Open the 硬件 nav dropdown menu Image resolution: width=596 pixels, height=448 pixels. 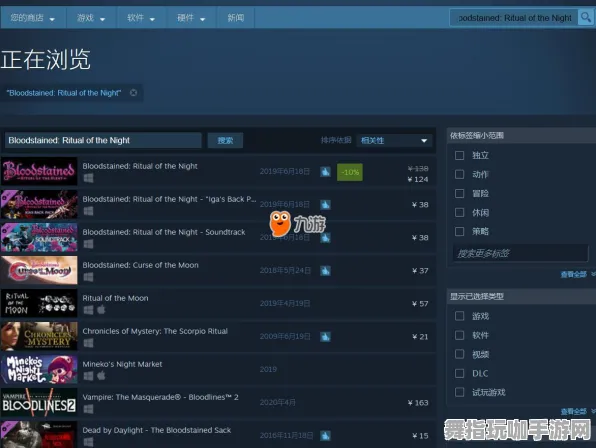tap(191, 18)
